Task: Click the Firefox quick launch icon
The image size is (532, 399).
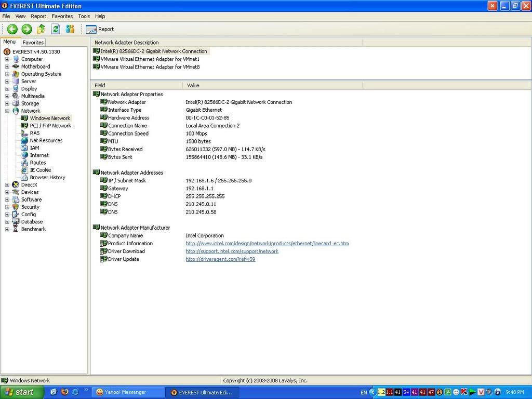Action: coord(64,392)
